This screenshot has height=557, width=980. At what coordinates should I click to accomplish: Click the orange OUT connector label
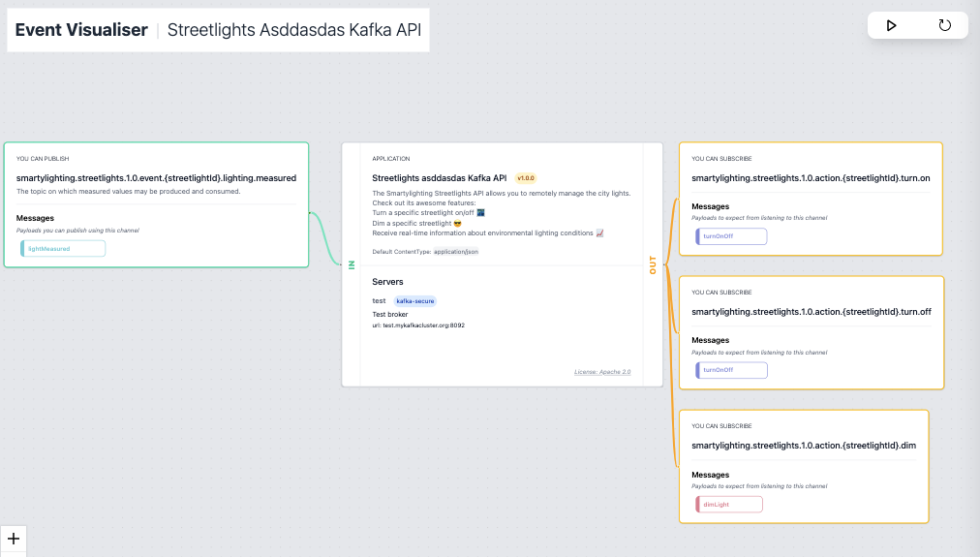[653, 264]
